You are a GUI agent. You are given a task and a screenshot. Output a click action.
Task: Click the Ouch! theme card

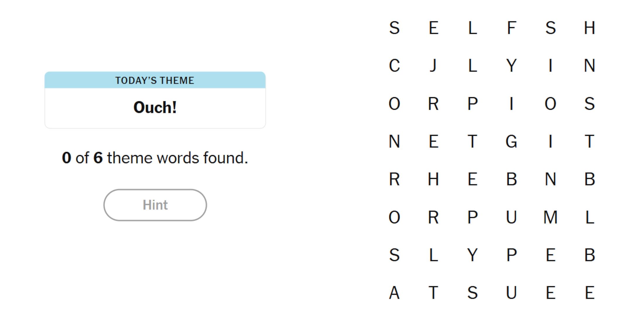(x=155, y=107)
